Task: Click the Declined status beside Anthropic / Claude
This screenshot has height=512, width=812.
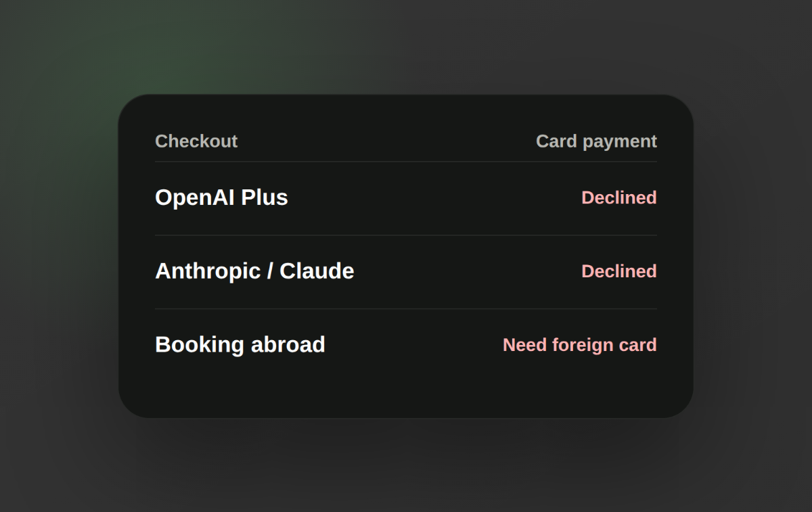Action: tap(619, 271)
